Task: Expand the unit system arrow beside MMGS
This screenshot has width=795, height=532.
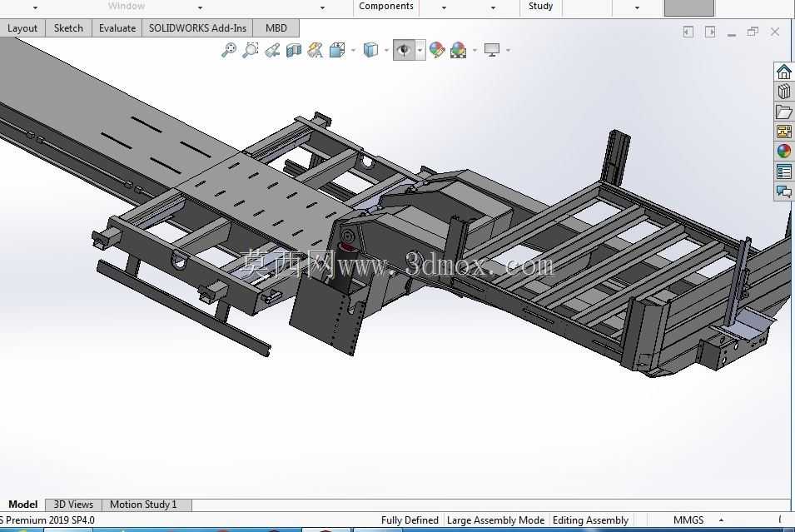Action: [x=721, y=520]
